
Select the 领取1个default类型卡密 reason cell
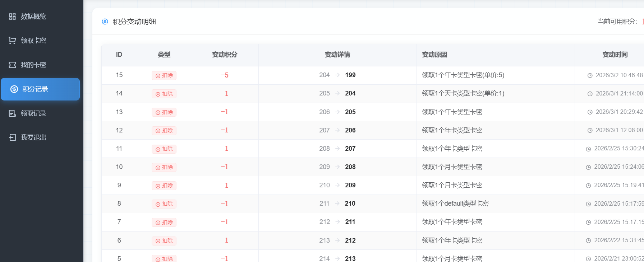pyautogui.click(x=455, y=203)
